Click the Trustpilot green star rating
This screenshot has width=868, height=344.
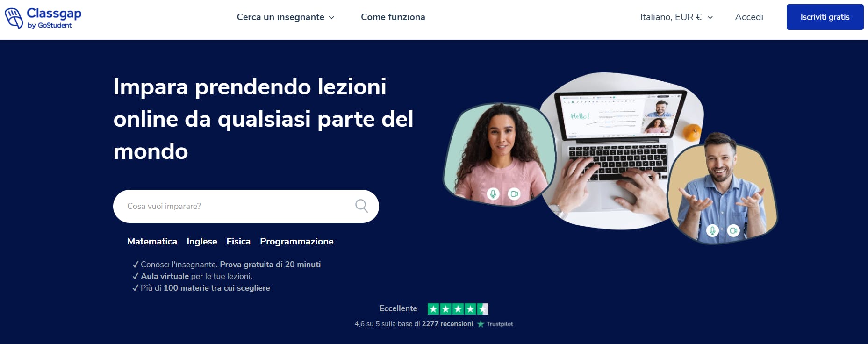pyautogui.click(x=458, y=309)
